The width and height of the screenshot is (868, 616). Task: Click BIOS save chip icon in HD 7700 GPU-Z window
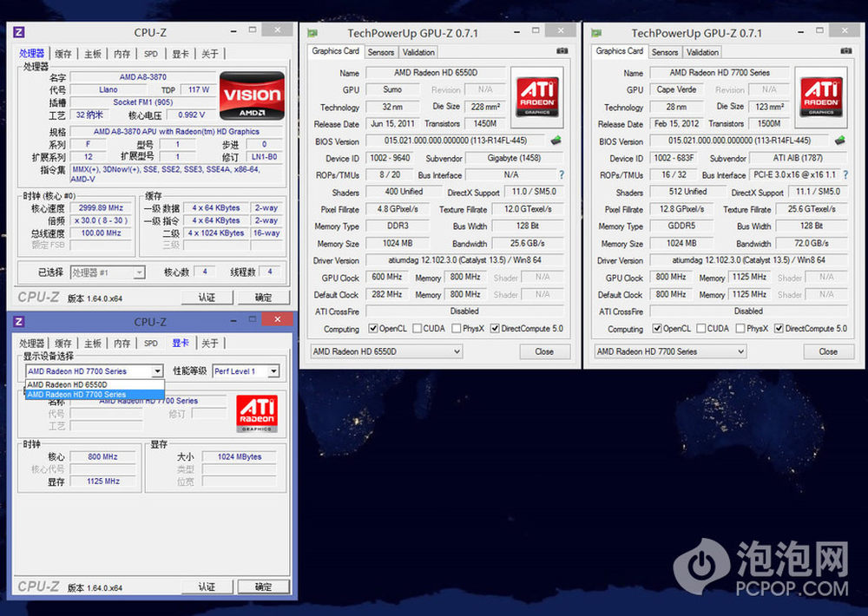click(x=839, y=141)
